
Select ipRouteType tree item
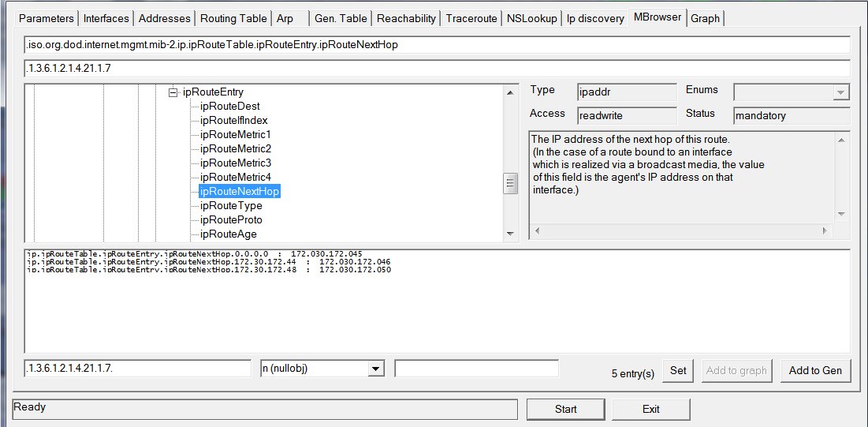(x=231, y=206)
